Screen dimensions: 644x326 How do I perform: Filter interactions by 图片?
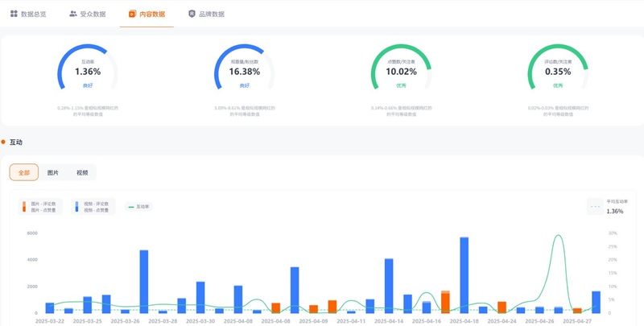tap(53, 172)
